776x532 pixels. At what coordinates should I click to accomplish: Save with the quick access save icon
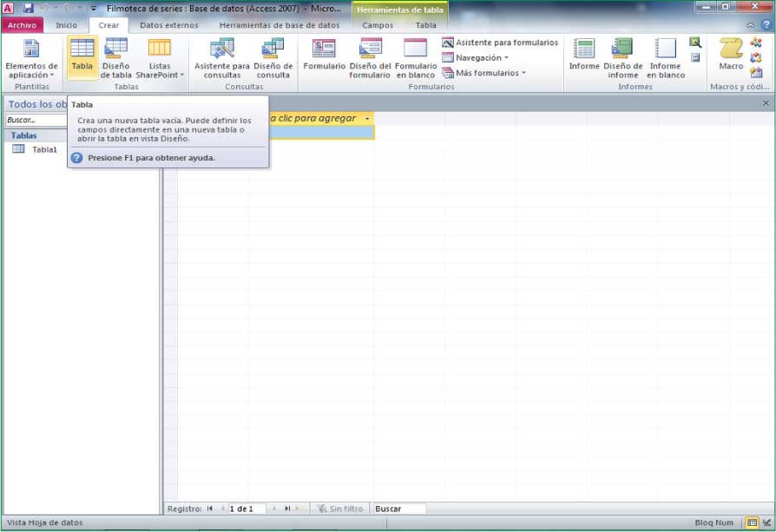(28, 9)
